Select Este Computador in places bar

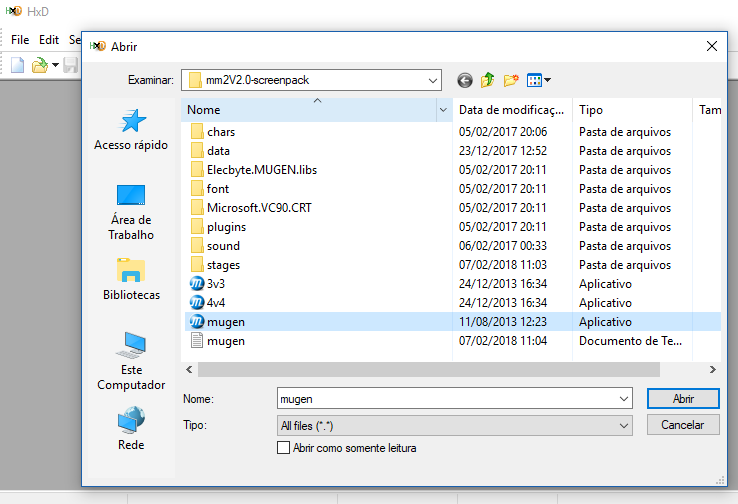pos(131,361)
